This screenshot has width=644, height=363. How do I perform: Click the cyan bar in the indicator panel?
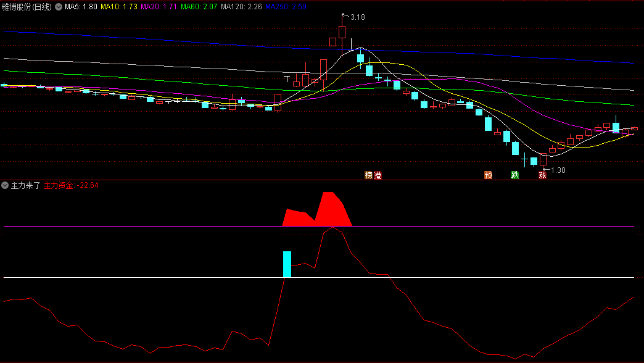286,264
